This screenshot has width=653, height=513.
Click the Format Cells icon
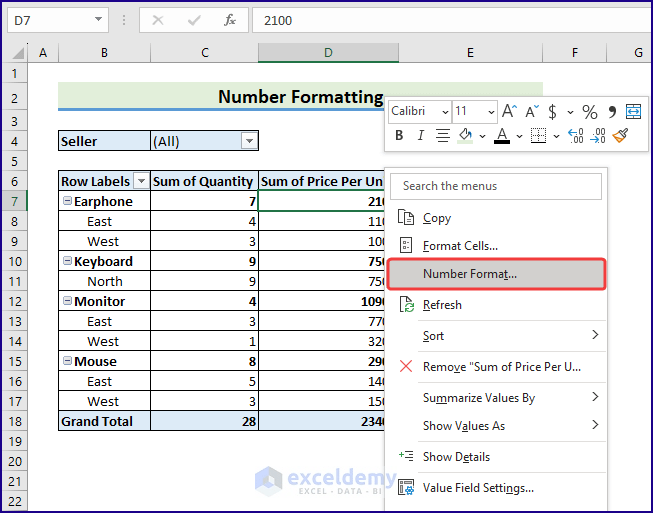pyautogui.click(x=406, y=246)
